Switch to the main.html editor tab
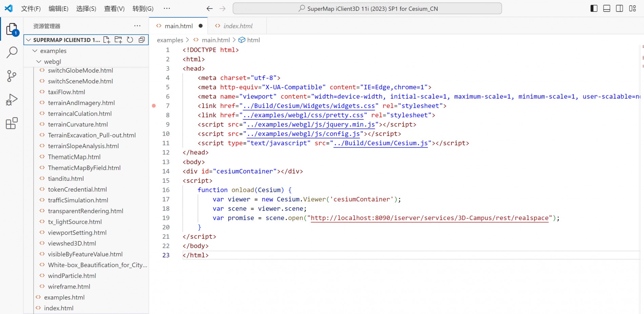This screenshot has height=314, width=644. (178, 26)
